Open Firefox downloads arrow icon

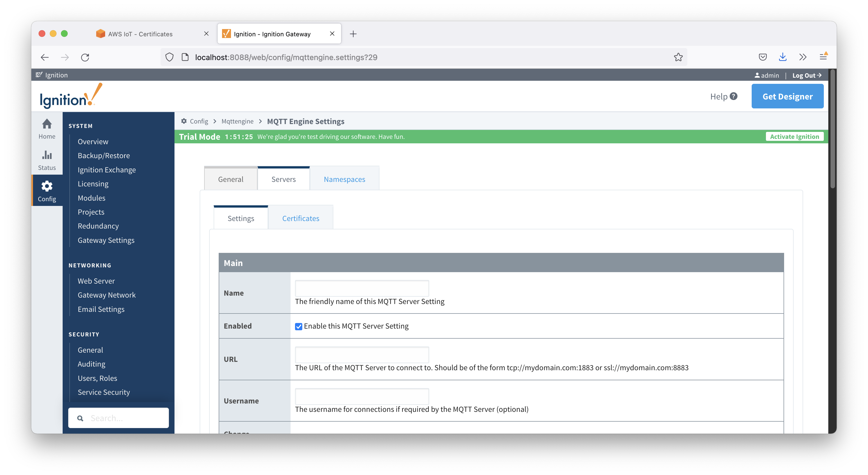[x=782, y=57]
